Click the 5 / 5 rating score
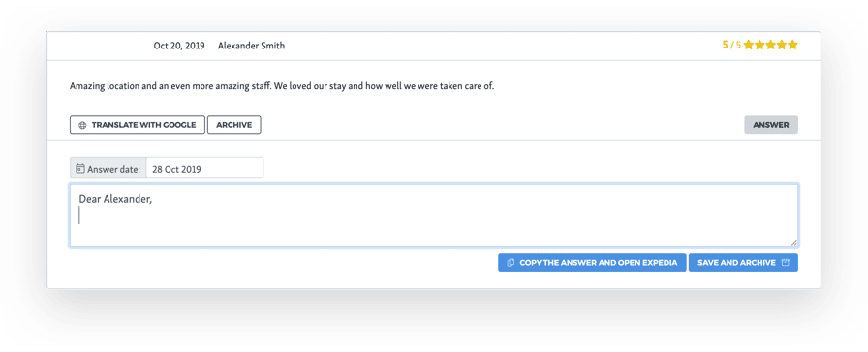This screenshot has height=352, width=868. pos(731,45)
